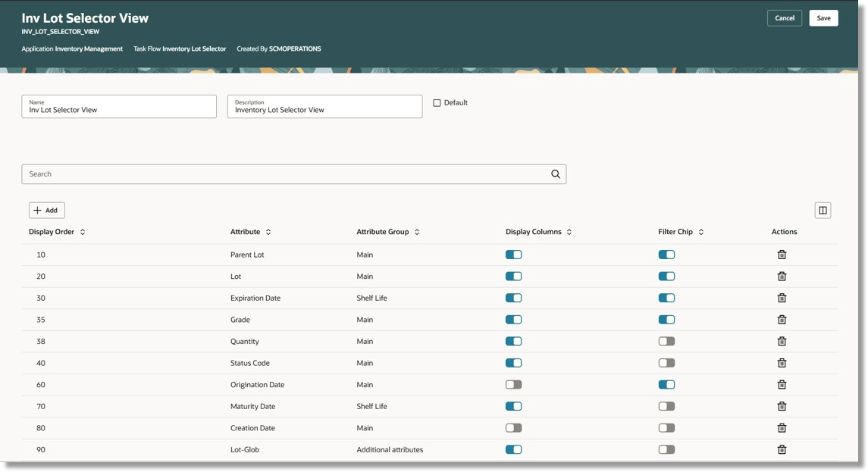Delete the Status Code row
Image resolution: width=868 pixels, height=472 pixels.
point(782,363)
